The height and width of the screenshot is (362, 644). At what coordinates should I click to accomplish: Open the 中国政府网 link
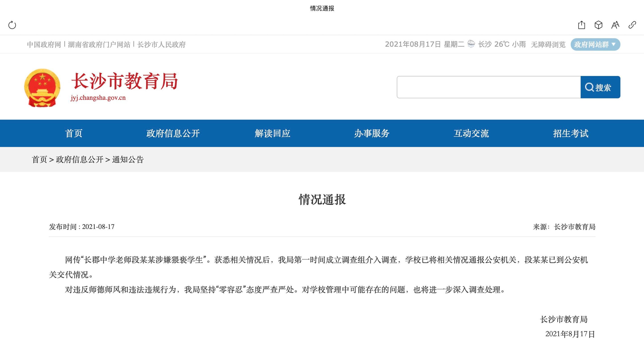point(44,44)
